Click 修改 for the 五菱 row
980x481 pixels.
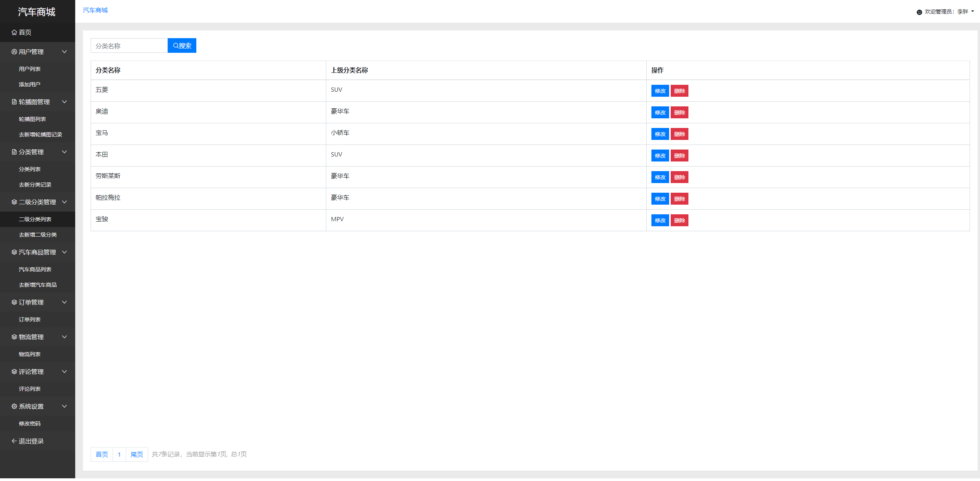(x=660, y=91)
